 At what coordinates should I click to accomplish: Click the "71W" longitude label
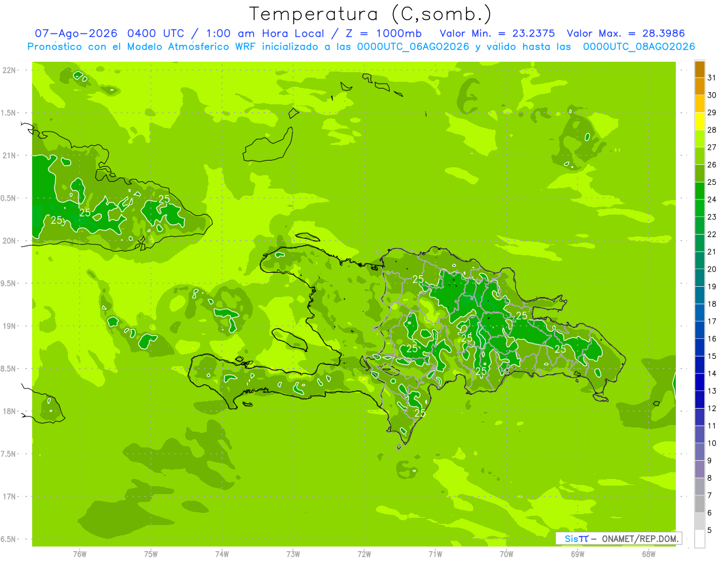[x=435, y=554]
